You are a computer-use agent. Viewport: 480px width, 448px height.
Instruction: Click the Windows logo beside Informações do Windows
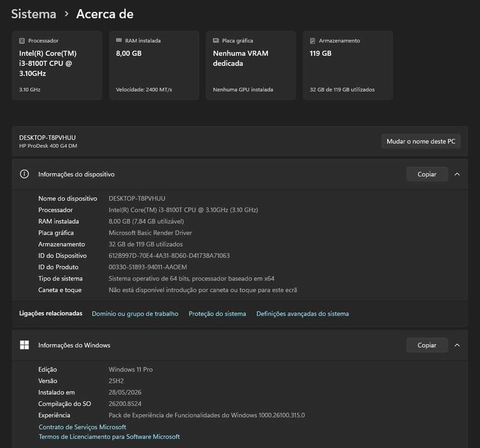click(24, 345)
